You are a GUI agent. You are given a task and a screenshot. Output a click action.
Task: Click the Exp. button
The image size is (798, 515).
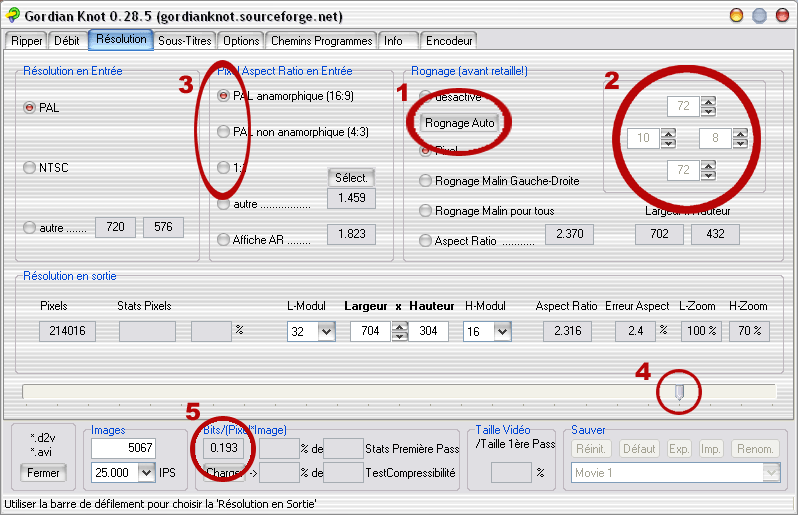point(679,449)
